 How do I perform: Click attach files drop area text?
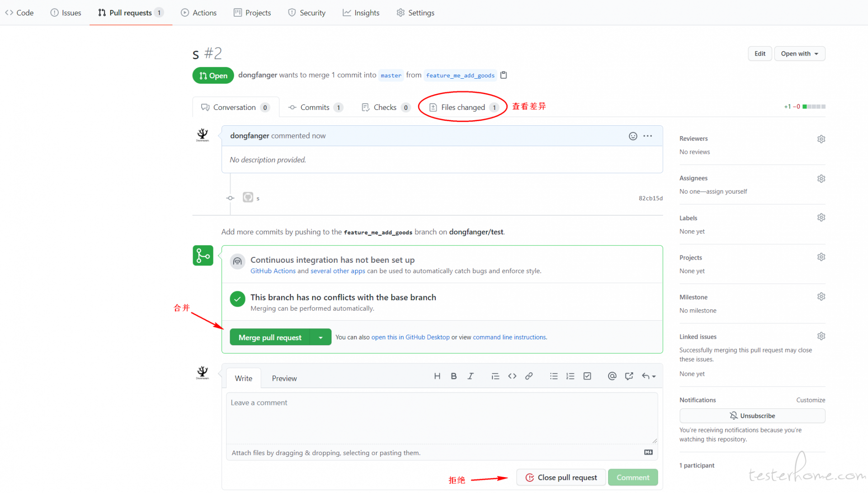coord(326,453)
